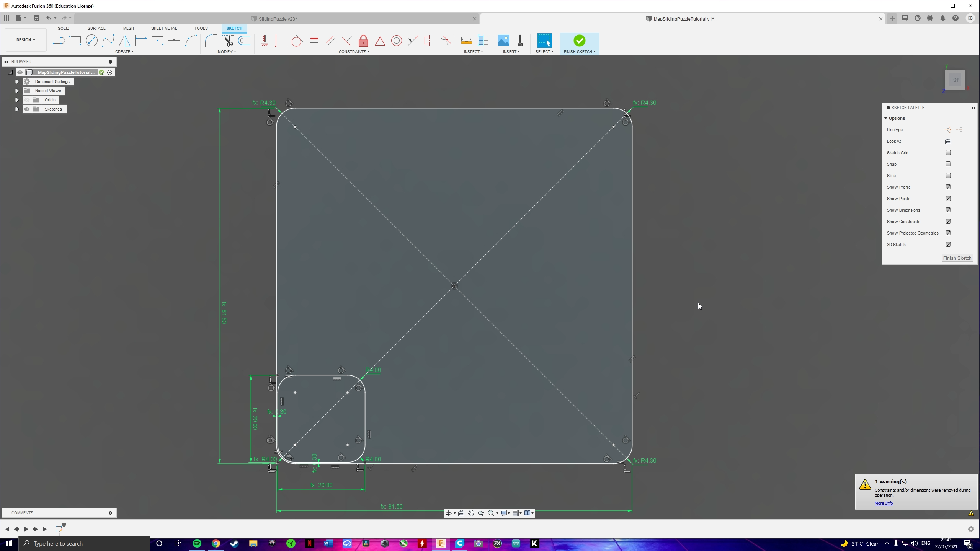The image size is (980, 551).
Task: Click the Line sketch tool icon
Action: click(x=59, y=41)
